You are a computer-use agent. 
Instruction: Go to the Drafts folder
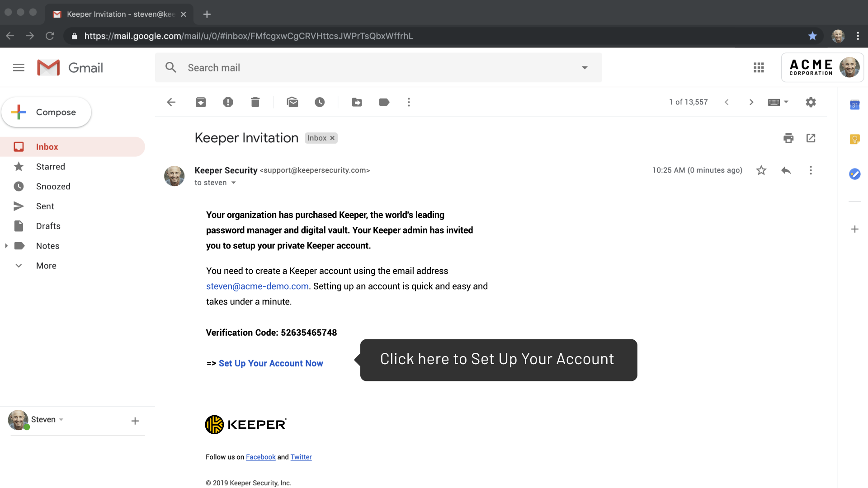click(x=48, y=226)
